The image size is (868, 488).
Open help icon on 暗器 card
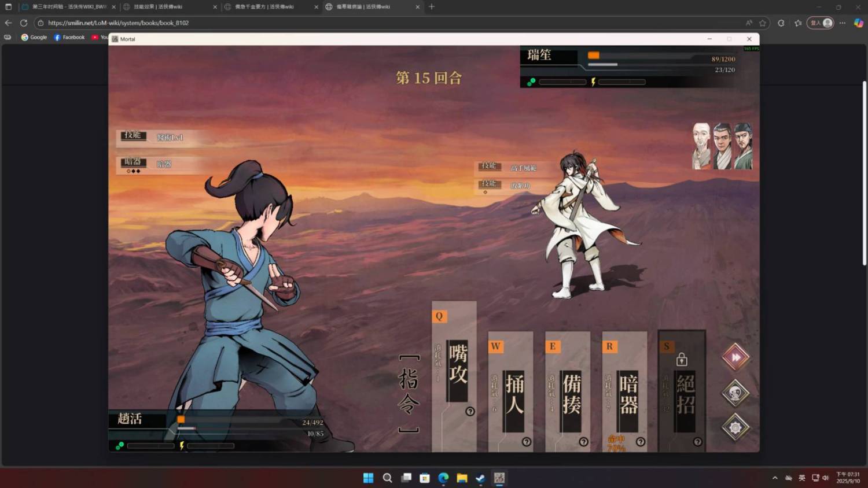(641, 442)
